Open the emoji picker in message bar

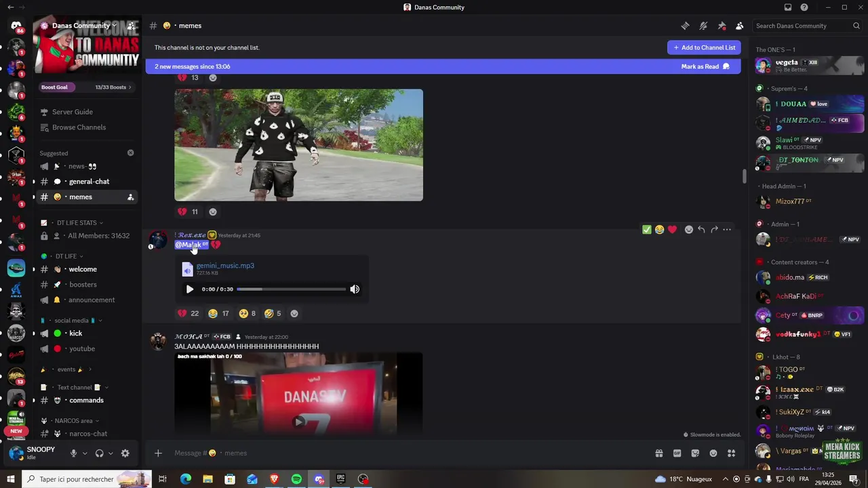pos(713,453)
